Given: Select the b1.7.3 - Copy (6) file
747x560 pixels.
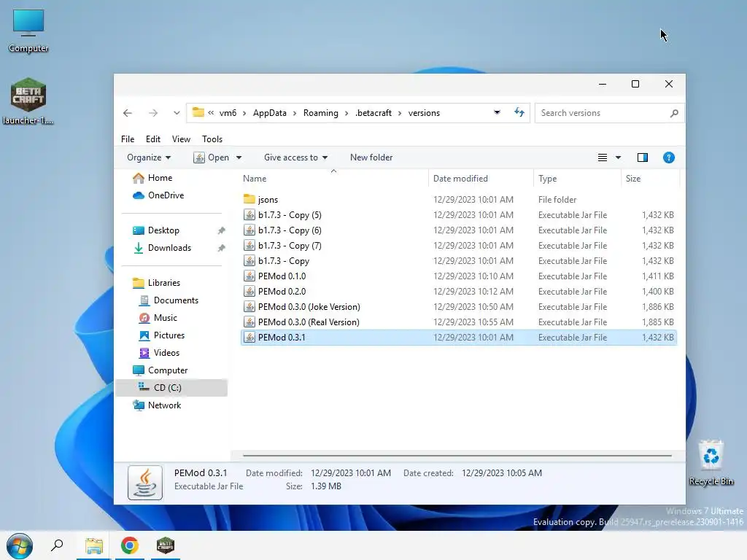Looking at the screenshot, I should coord(458,230).
